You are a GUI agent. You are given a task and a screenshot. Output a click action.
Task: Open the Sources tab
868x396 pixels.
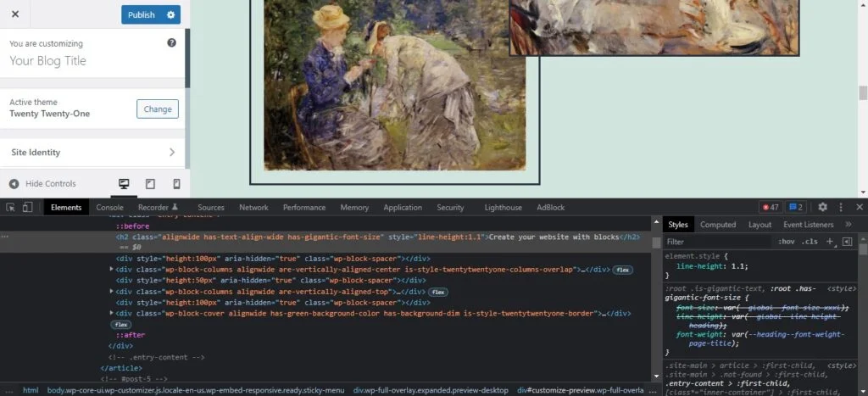[211, 207]
